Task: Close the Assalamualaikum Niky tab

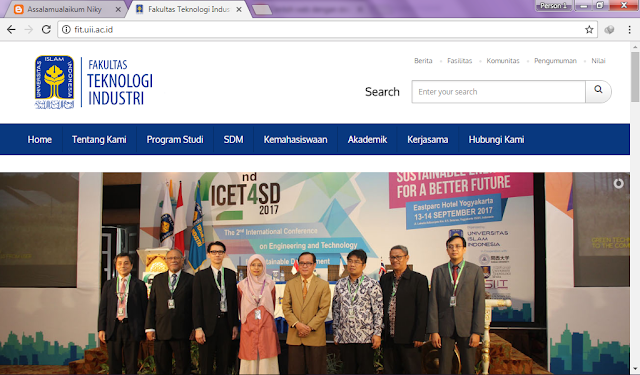Action: click(118, 9)
